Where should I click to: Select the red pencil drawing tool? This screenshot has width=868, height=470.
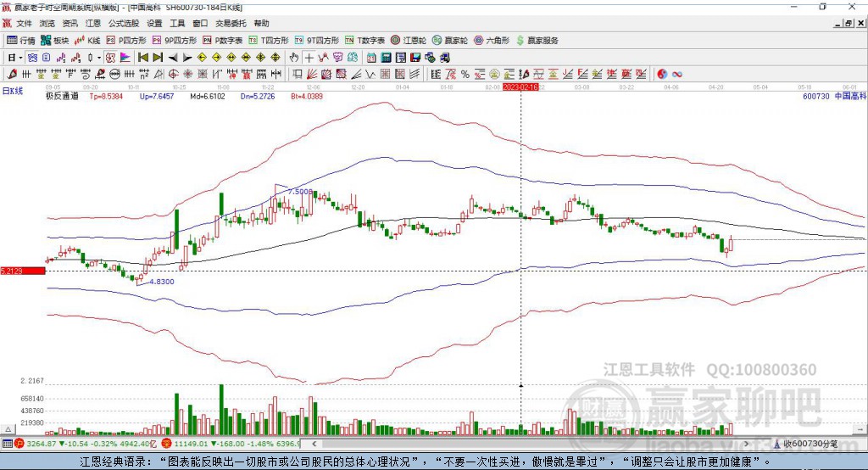click(x=12, y=75)
